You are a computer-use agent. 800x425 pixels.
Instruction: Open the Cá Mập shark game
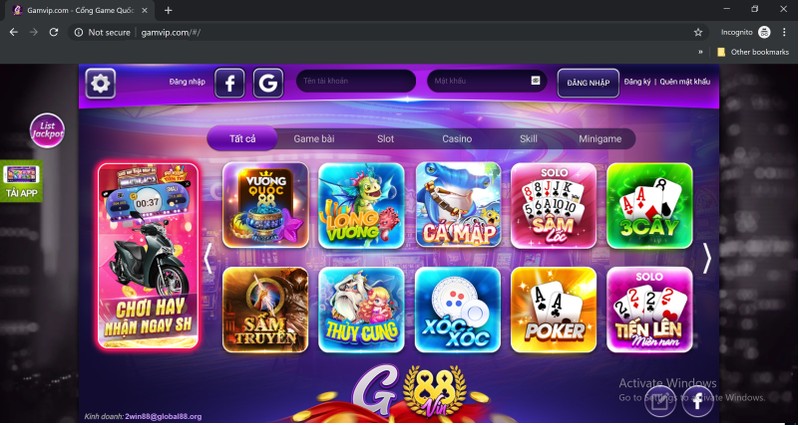click(x=458, y=205)
